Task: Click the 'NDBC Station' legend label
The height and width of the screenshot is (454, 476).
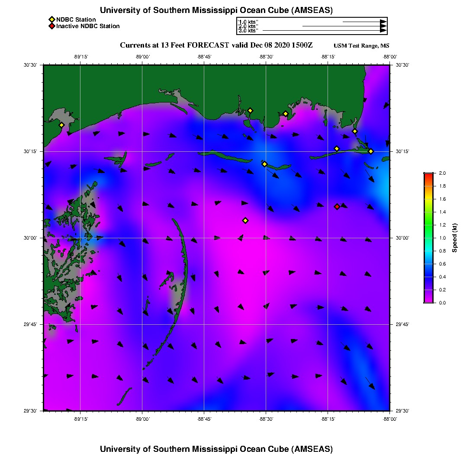Action: [x=76, y=19]
